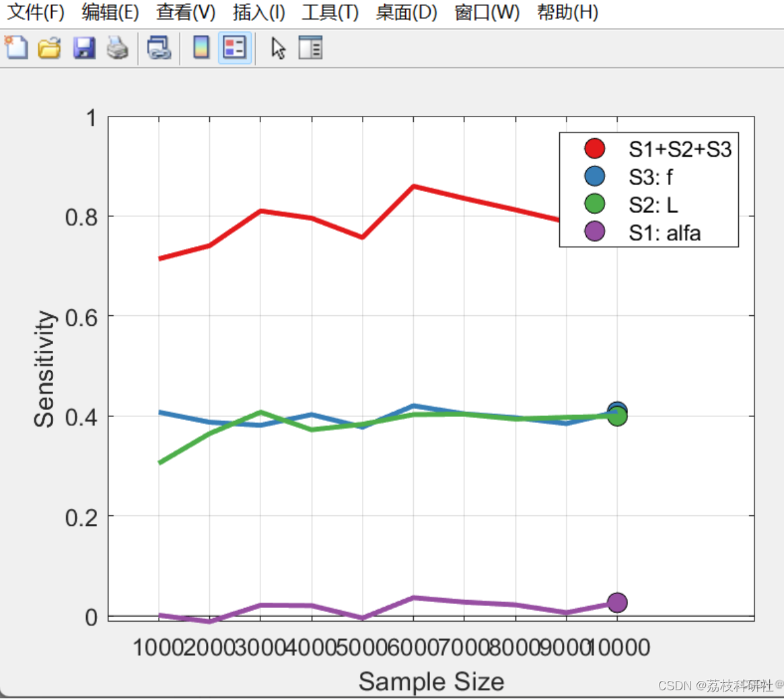Toggle the Insert Legend icon

click(x=234, y=48)
